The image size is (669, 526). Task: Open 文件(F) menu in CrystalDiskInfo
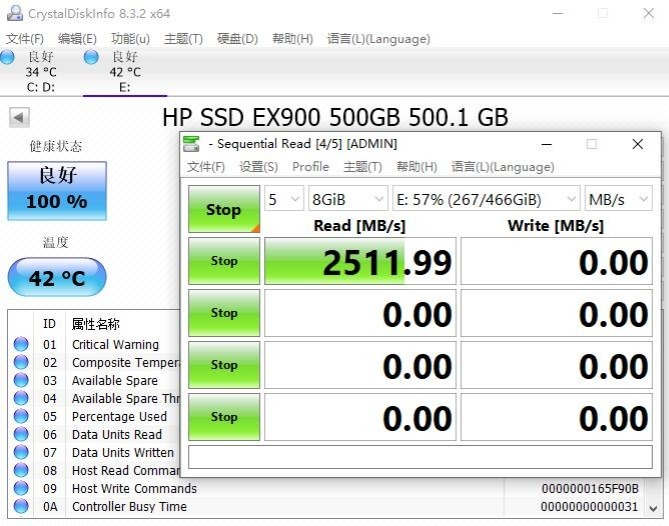[25, 39]
